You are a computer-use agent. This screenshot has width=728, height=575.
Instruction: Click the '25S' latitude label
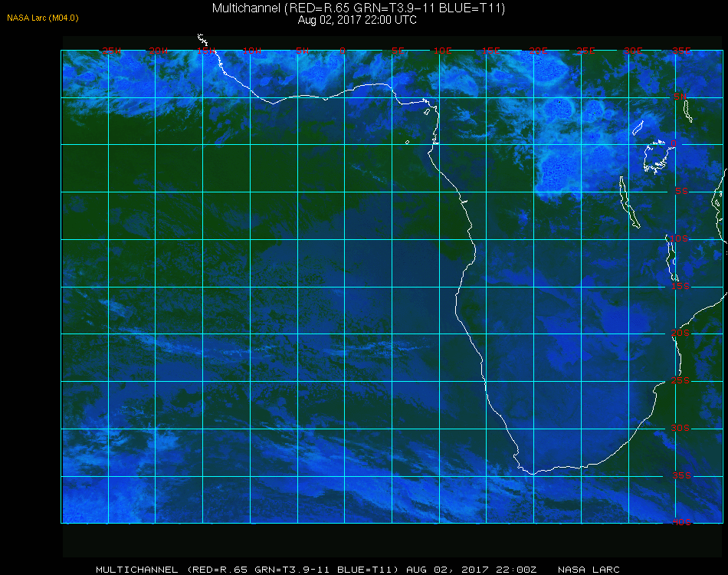pos(680,380)
